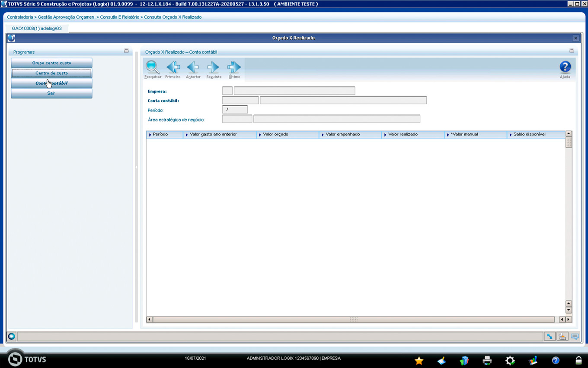Jump to last record with Último
Viewport: 588px width, 368px height.
click(x=234, y=68)
